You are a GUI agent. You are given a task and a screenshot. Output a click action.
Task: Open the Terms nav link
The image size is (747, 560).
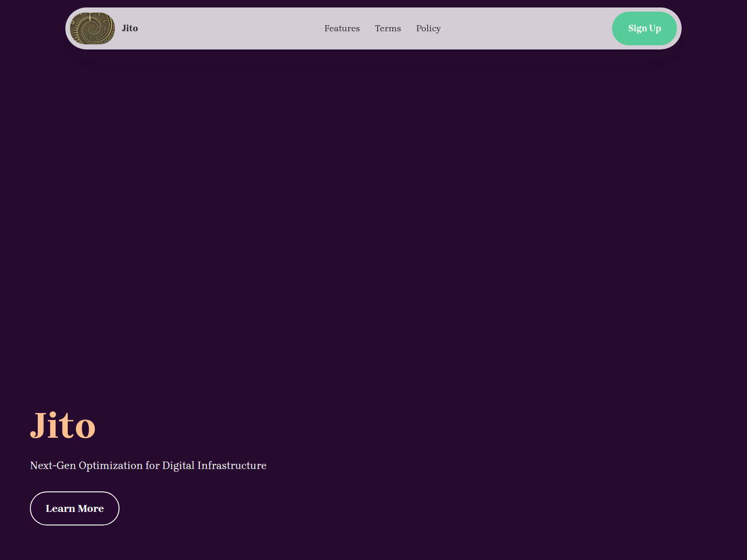[x=388, y=28]
